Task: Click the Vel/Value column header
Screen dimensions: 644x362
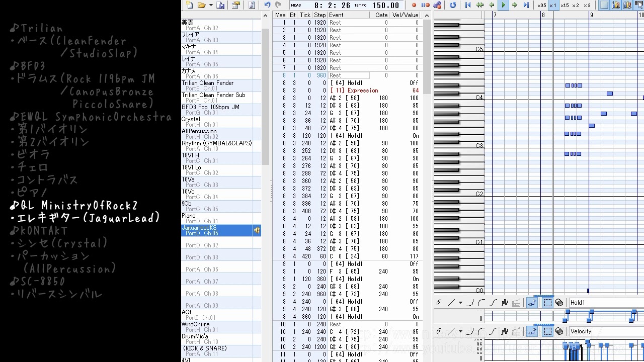Action: click(x=405, y=15)
